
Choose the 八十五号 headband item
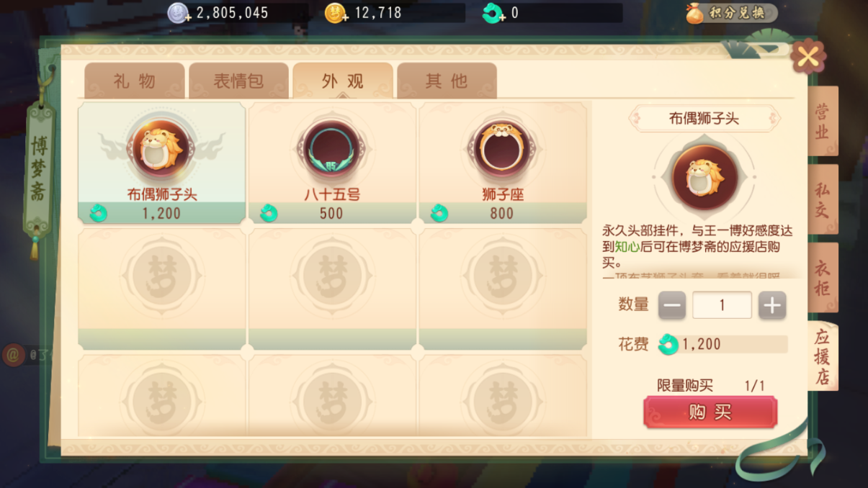click(332, 163)
